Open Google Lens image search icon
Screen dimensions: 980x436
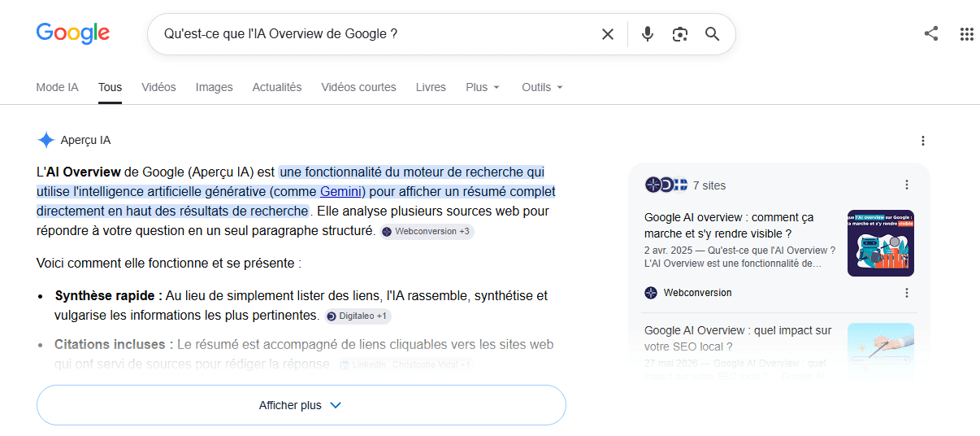pyautogui.click(x=680, y=34)
